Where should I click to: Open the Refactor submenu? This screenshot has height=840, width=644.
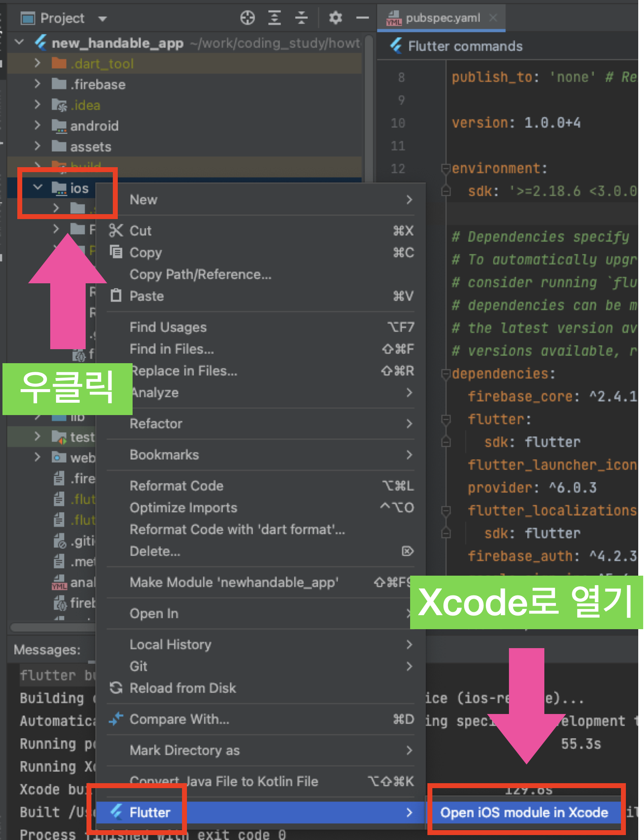tap(260, 424)
